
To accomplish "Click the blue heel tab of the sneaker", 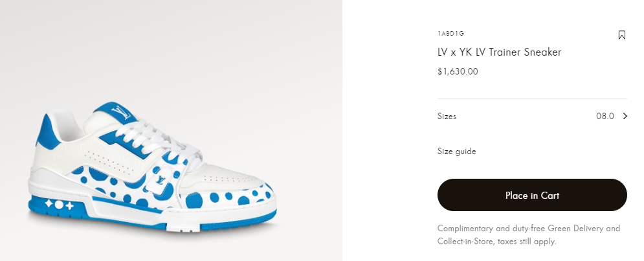I will click(48, 131).
